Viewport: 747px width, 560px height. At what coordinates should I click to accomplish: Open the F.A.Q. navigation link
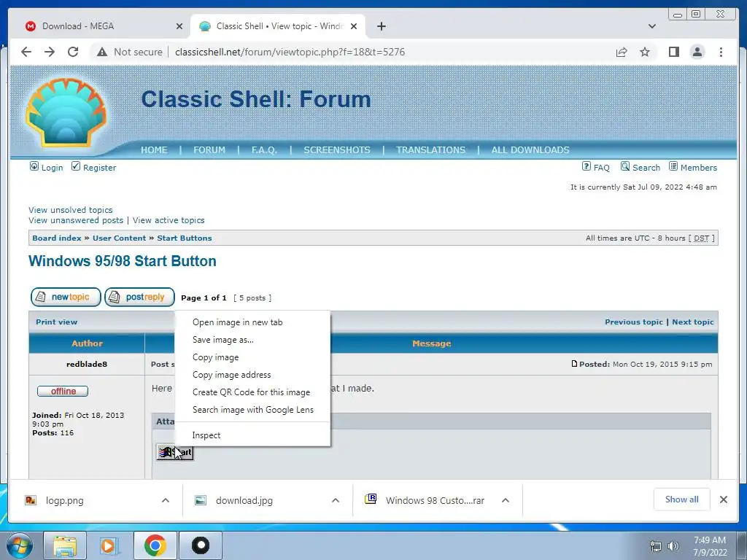coord(264,150)
